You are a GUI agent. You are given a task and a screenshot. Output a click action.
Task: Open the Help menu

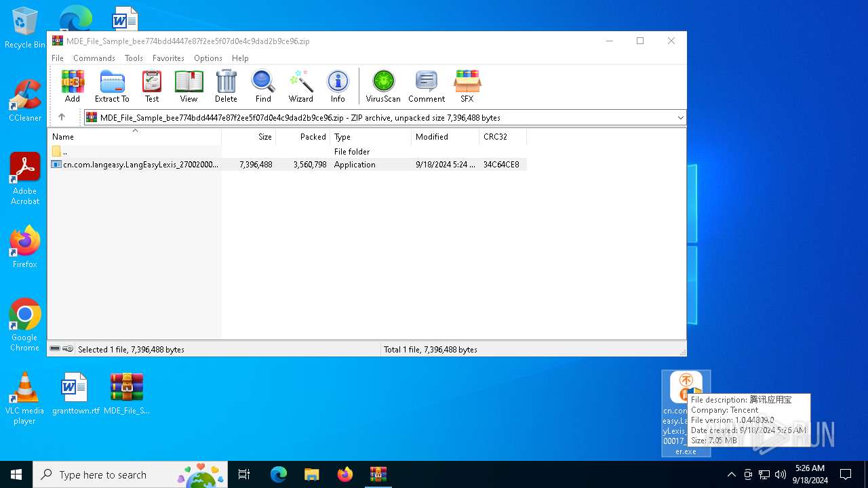[240, 58]
